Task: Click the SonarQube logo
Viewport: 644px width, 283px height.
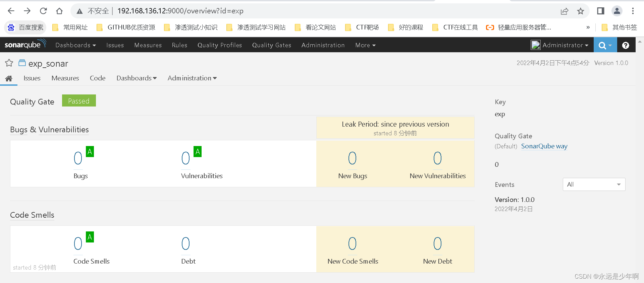Action: 25,44
